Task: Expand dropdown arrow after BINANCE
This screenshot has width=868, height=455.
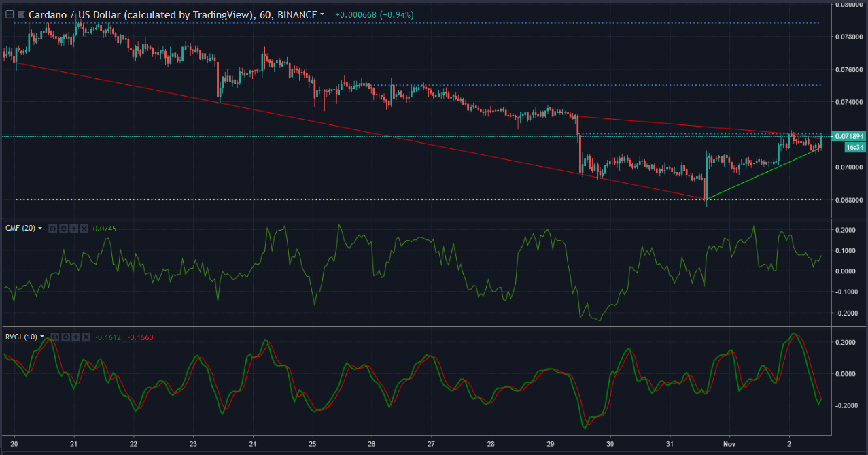Action: tap(322, 14)
